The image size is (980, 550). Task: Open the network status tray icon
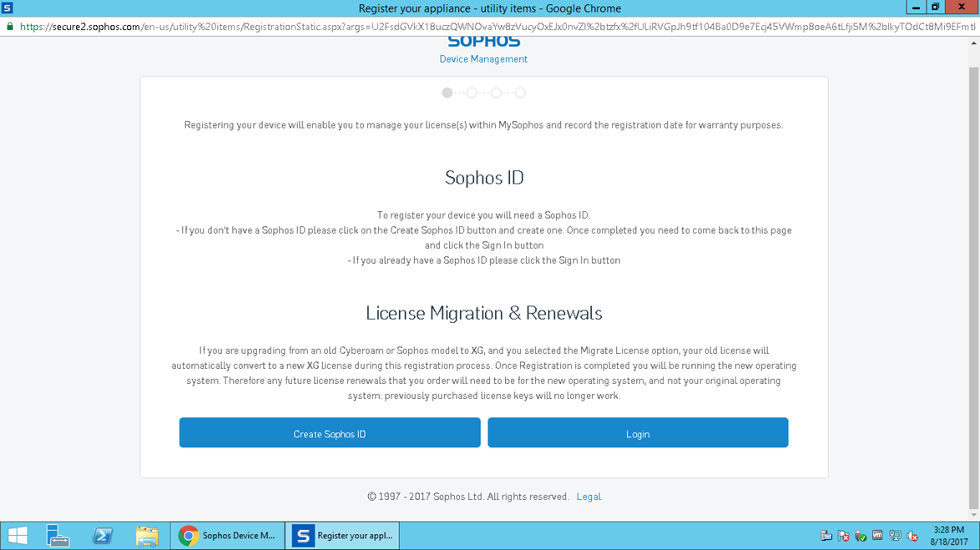tap(895, 536)
